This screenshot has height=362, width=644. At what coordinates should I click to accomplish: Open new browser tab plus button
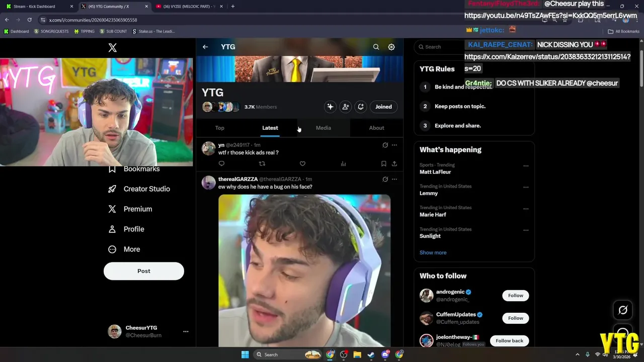232,7
